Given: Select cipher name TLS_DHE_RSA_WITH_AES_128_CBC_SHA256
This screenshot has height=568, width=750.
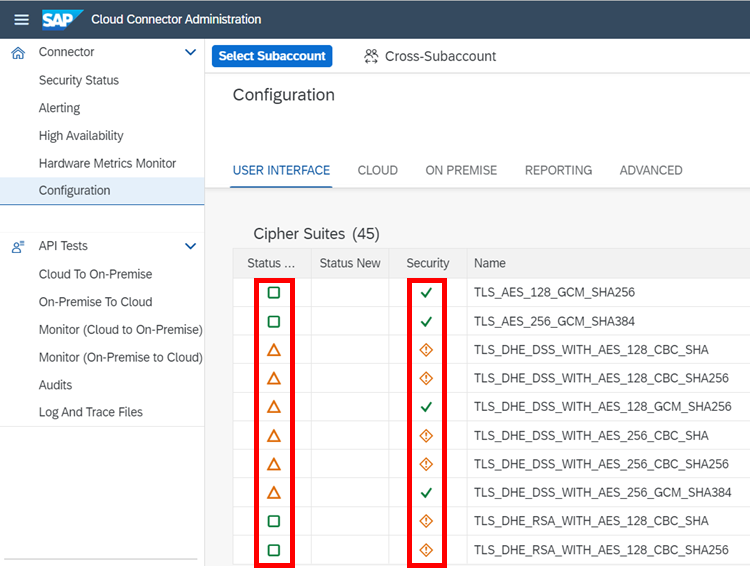Looking at the screenshot, I should coord(601,550).
